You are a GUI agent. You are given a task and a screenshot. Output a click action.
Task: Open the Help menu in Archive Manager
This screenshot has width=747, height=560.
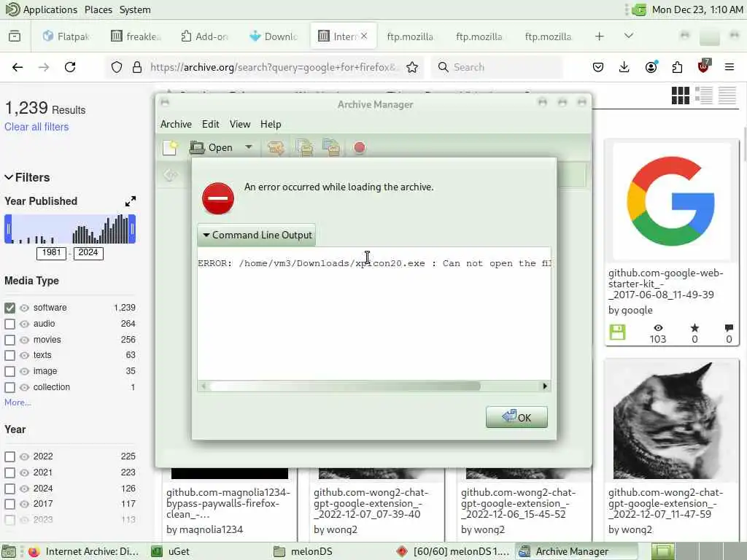pyautogui.click(x=270, y=124)
